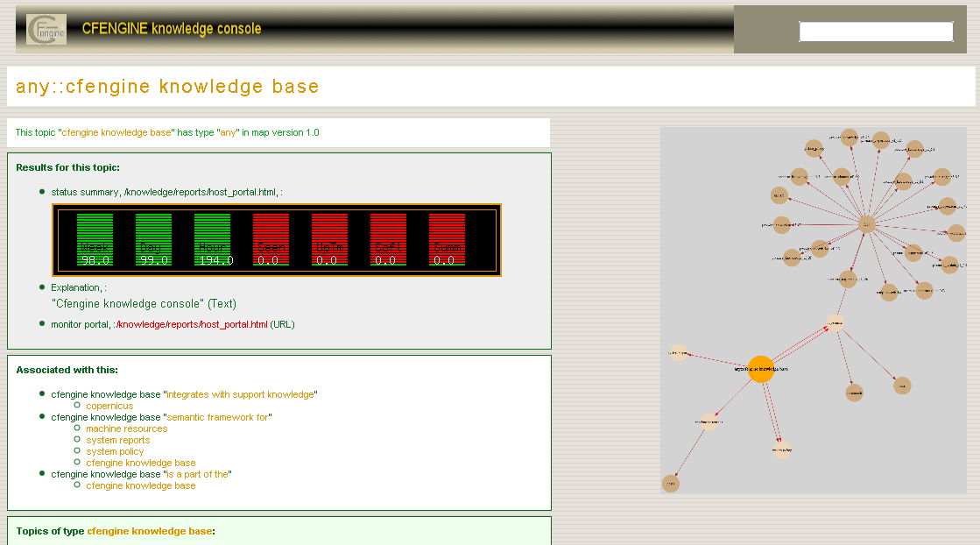Screen dimensions: 980x545
Task: Click the "any" type link in topic description
Action: pyautogui.click(x=228, y=132)
